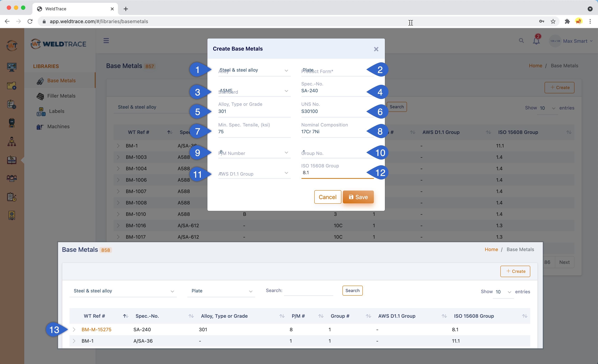This screenshot has width=598, height=364.
Task: Open the Show entries dropdown on background page
Action: [x=547, y=108]
